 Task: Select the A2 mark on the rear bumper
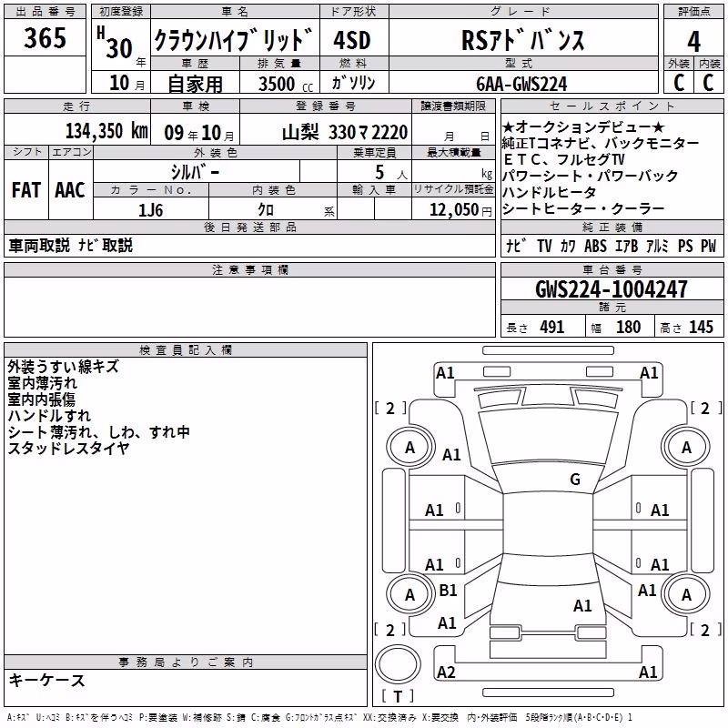[x=446, y=672]
